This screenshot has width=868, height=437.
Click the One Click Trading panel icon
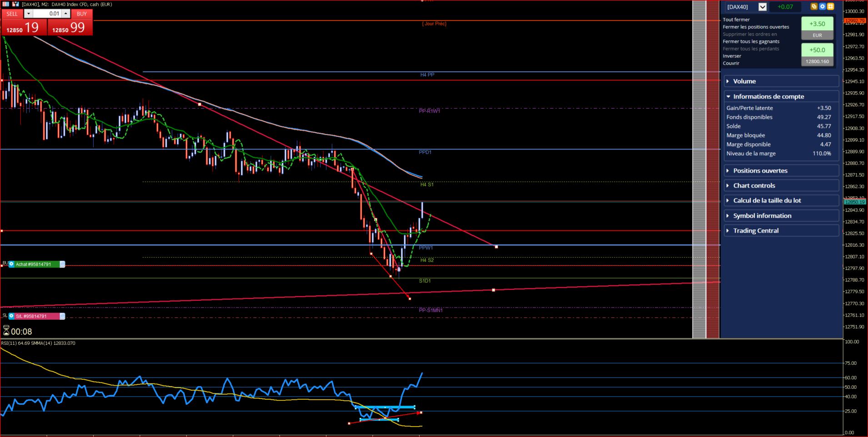point(5,4)
